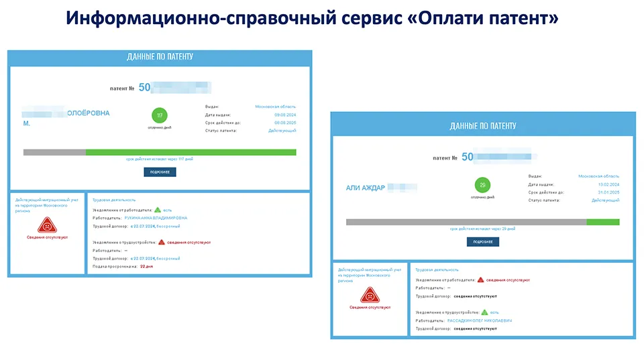The width and height of the screenshot is (644, 362).
Task: Click sad-face warning triangle in АЛИ АЖДАР card
Action: (370, 295)
